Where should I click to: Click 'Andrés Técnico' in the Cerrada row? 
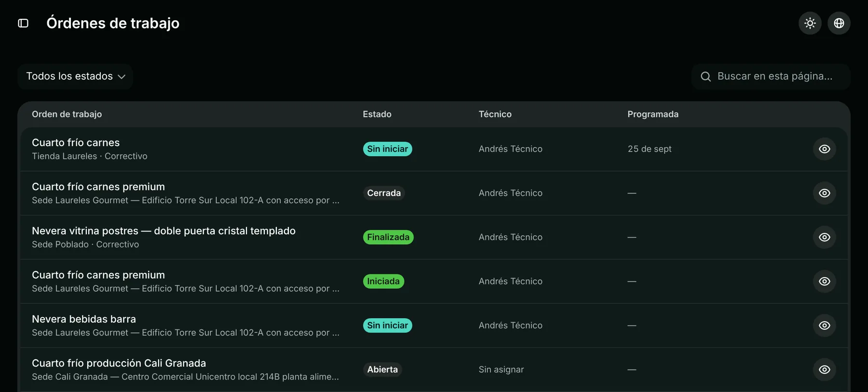(x=511, y=193)
